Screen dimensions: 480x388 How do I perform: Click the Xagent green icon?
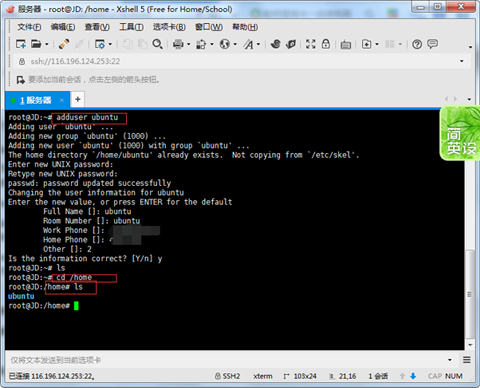(291, 44)
